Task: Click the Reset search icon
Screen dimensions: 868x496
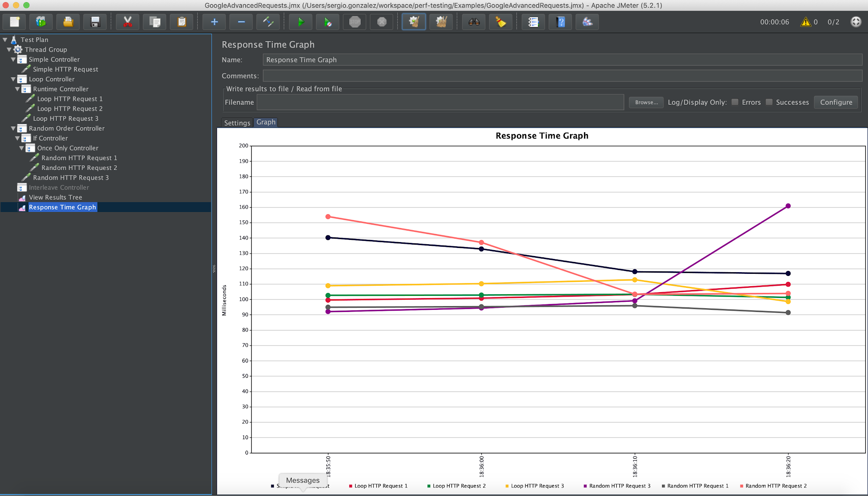Action: click(501, 22)
